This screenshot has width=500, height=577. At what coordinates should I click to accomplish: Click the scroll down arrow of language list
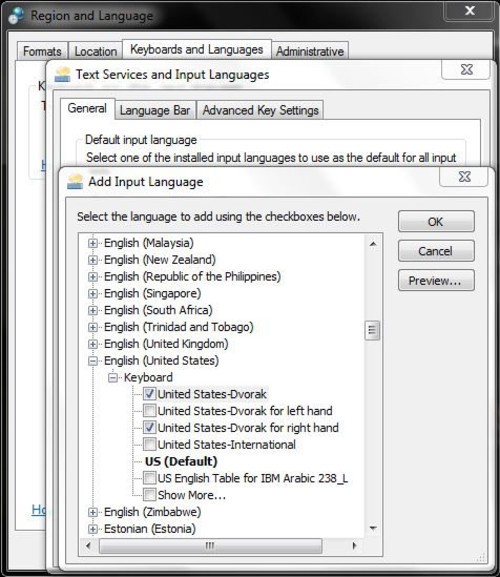pyautogui.click(x=373, y=528)
